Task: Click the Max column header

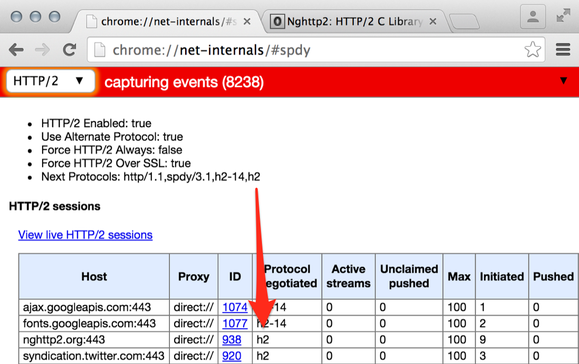Action: click(459, 277)
